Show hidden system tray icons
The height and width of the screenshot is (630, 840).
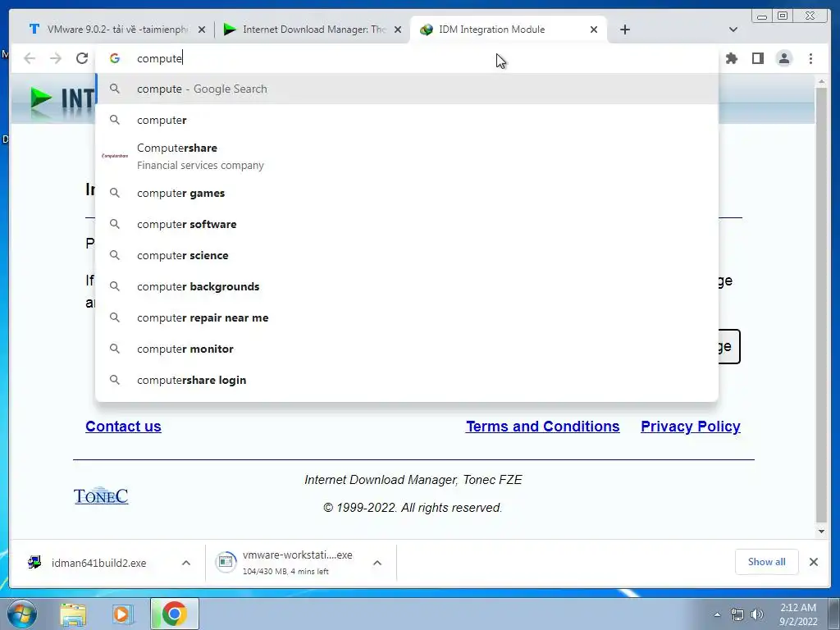(x=717, y=614)
